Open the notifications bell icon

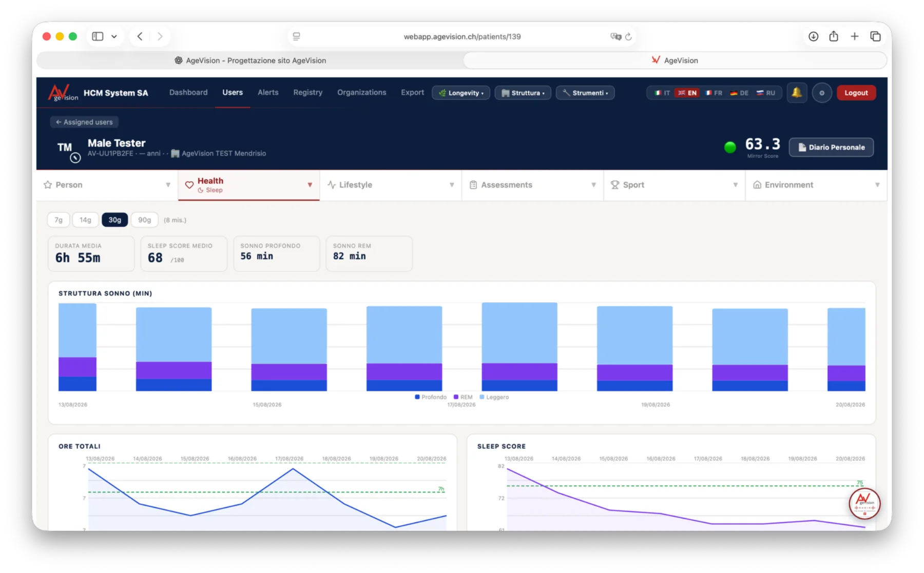point(797,93)
